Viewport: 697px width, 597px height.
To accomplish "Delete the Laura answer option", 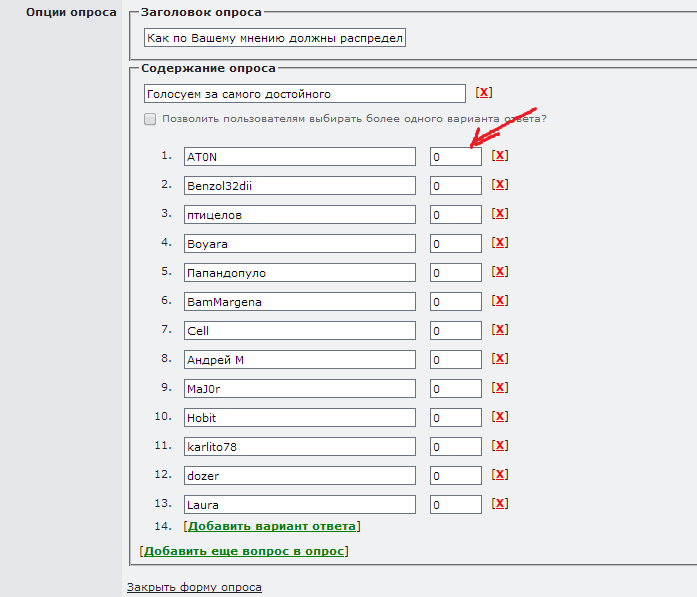I will [x=500, y=504].
